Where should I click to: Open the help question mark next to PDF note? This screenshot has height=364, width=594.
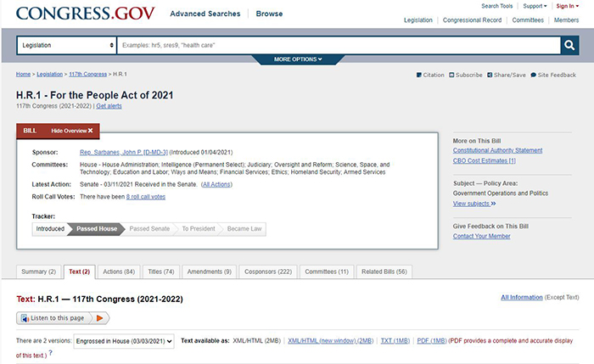pos(50,353)
